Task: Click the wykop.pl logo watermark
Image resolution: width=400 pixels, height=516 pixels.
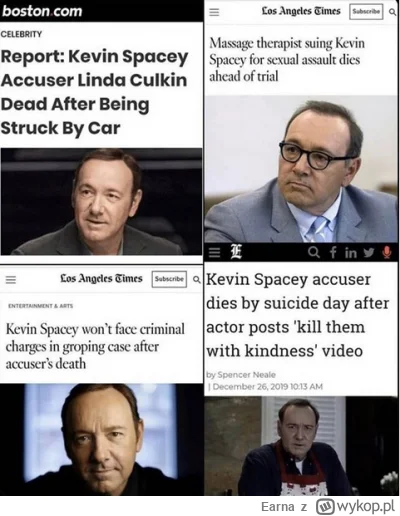Action: click(x=355, y=507)
